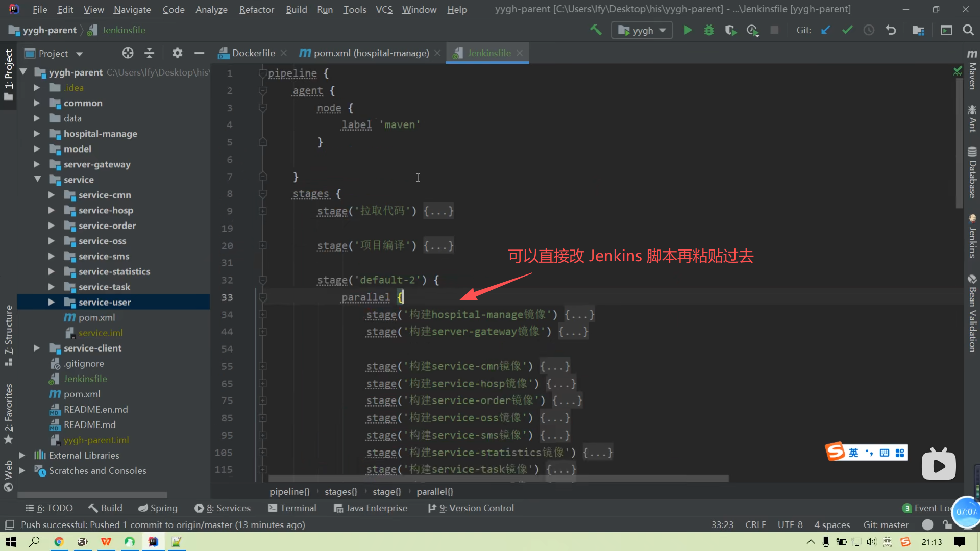Click the Stop square button
This screenshot has height=551, width=980.
[x=774, y=30]
